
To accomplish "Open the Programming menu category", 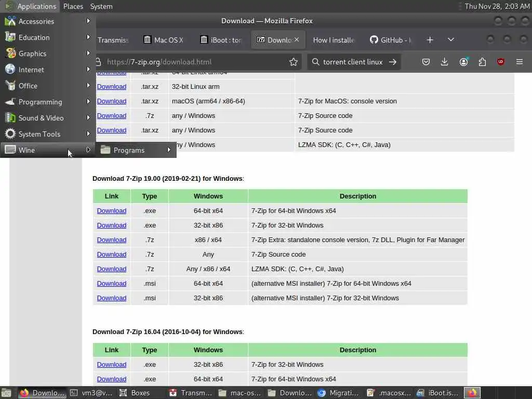I will point(48,102).
